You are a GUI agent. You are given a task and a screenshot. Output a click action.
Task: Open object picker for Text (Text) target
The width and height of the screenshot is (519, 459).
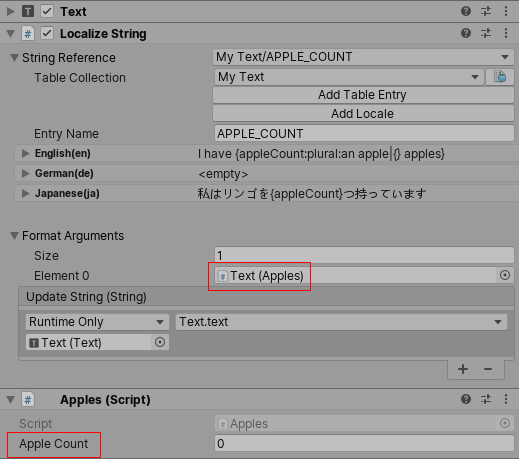click(x=160, y=342)
